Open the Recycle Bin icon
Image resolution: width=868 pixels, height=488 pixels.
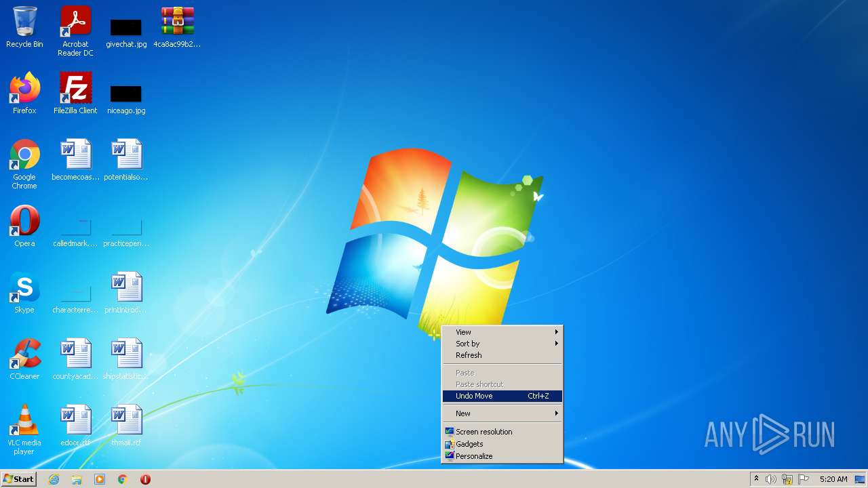(x=24, y=27)
